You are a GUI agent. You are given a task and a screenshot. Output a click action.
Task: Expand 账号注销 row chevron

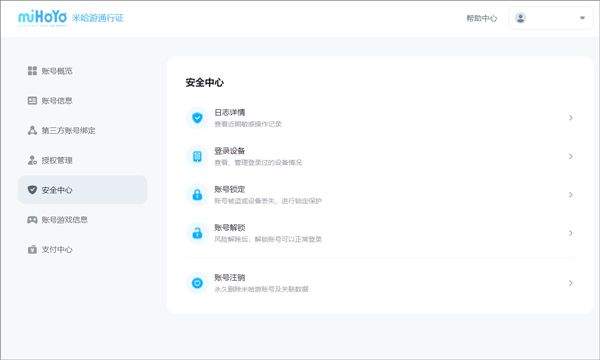(x=571, y=283)
